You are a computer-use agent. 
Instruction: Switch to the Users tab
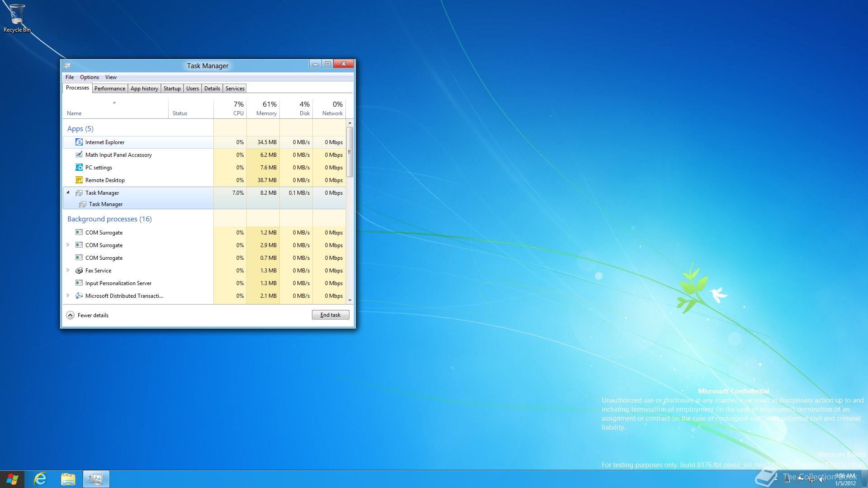[x=193, y=89]
